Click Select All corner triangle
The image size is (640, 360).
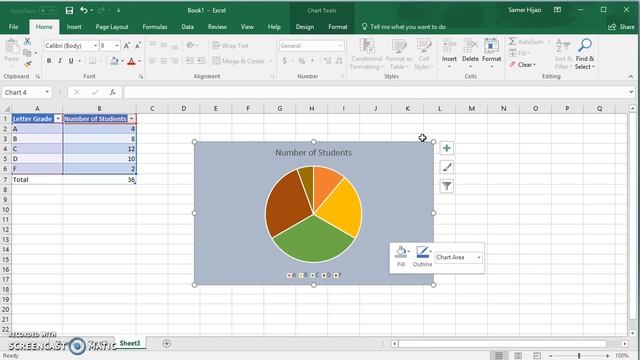(x=6, y=109)
